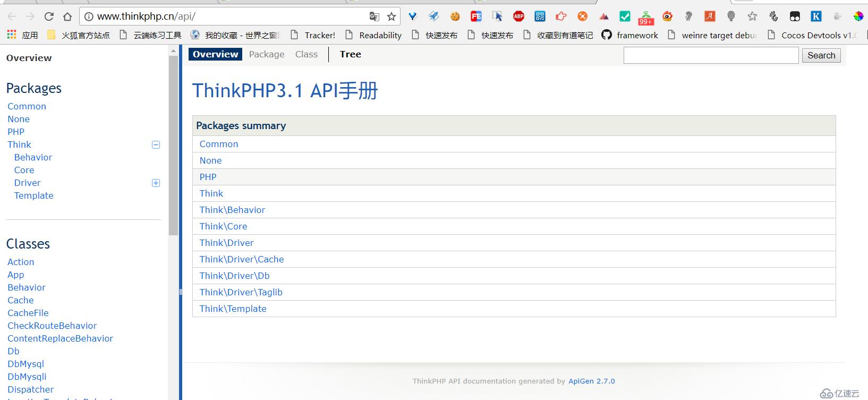Open the black Tampermonkey mask icon

pyautogui.click(x=795, y=16)
